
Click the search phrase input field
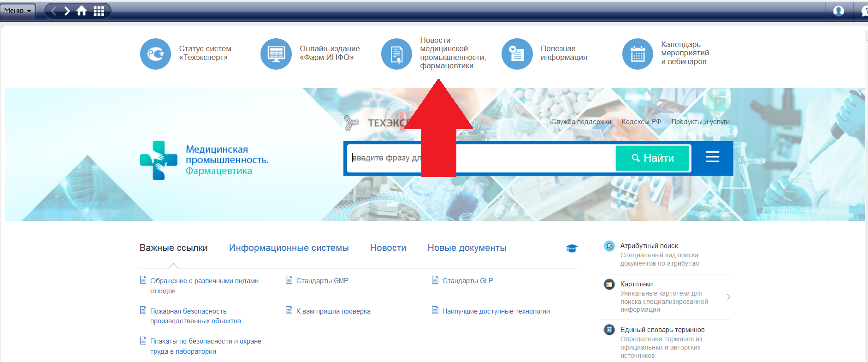481,158
